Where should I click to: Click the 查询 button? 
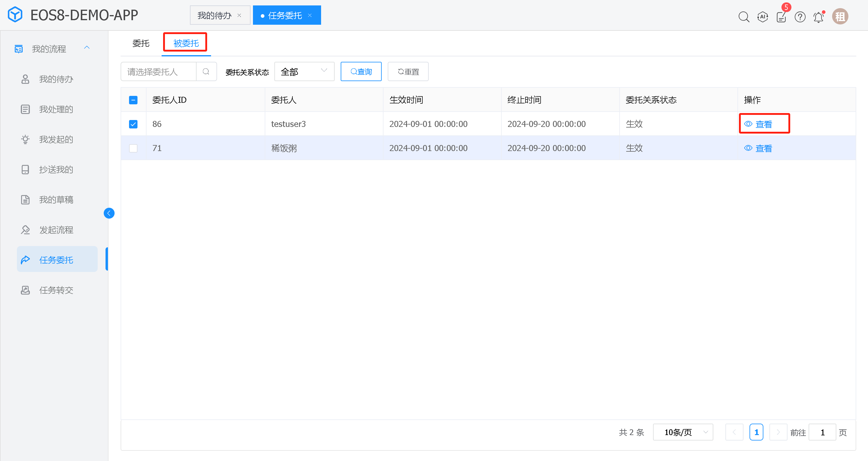click(361, 71)
